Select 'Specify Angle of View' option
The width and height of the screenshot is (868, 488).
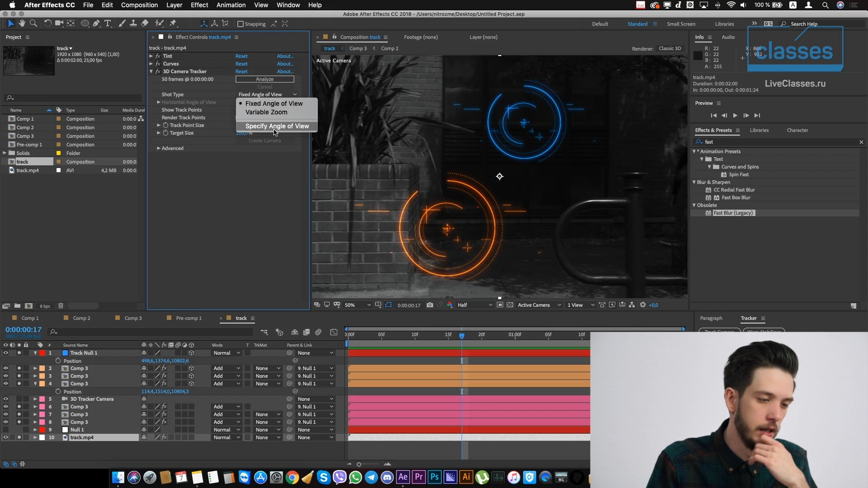click(x=277, y=126)
